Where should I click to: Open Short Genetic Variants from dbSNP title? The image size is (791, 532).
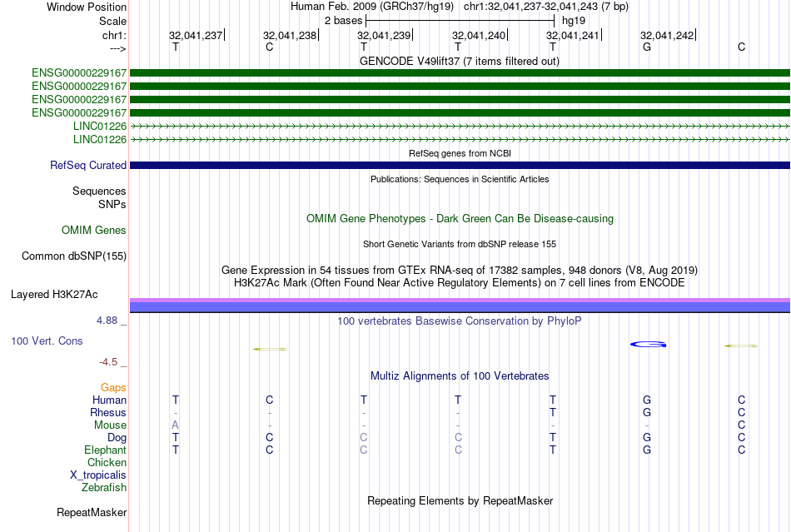point(460,244)
